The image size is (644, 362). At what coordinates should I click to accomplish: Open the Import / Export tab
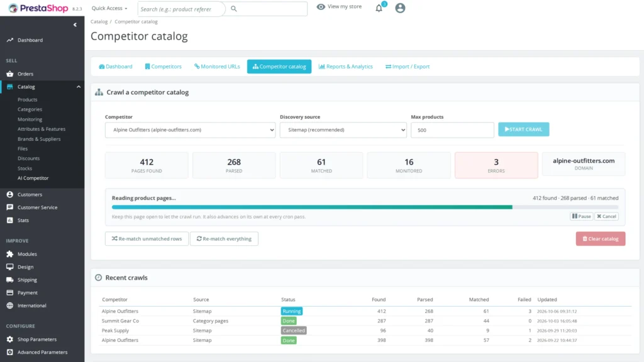coord(408,67)
